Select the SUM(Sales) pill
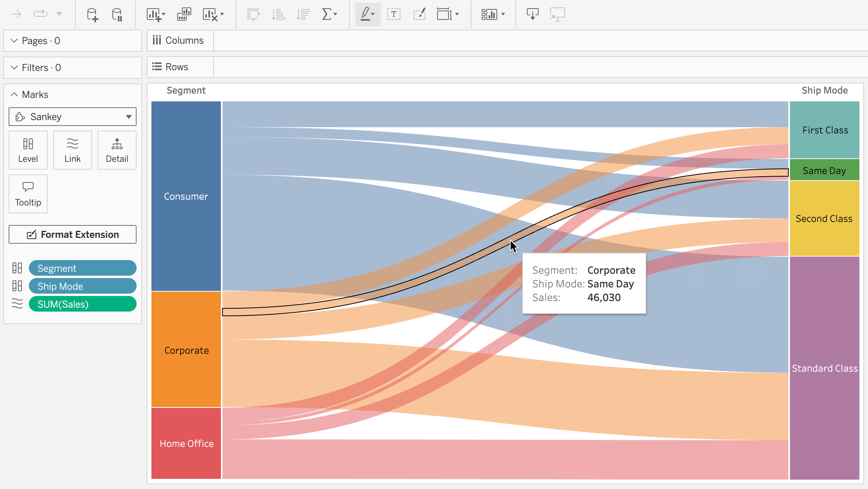The height and width of the screenshot is (489, 868). pyautogui.click(x=82, y=304)
